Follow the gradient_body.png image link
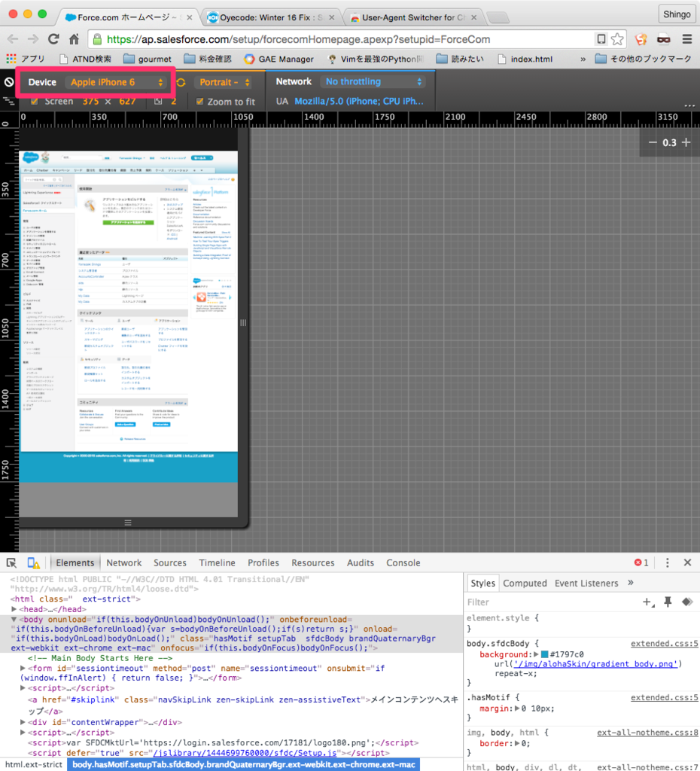 595,664
